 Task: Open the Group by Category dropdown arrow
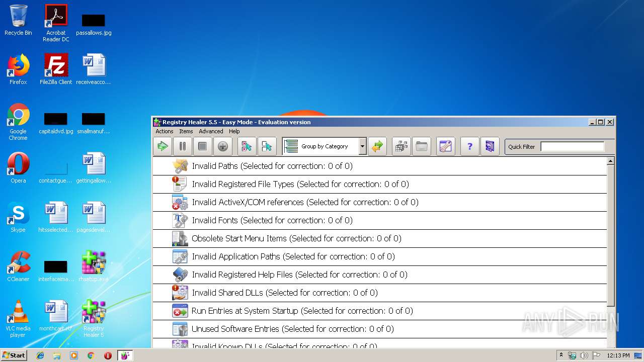[362, 146]
